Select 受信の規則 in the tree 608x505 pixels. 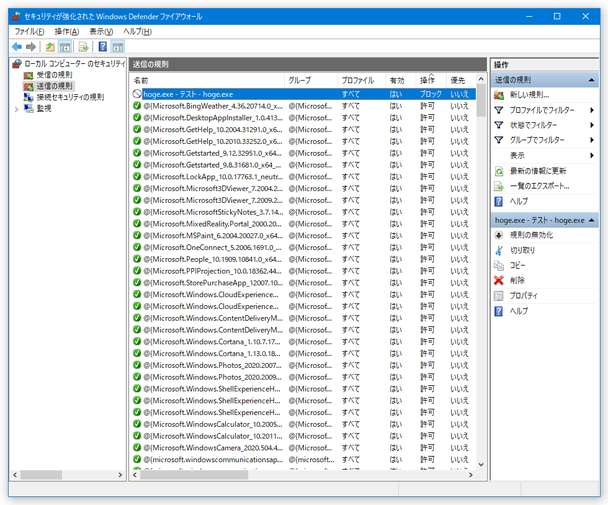[x=48, y=75]
